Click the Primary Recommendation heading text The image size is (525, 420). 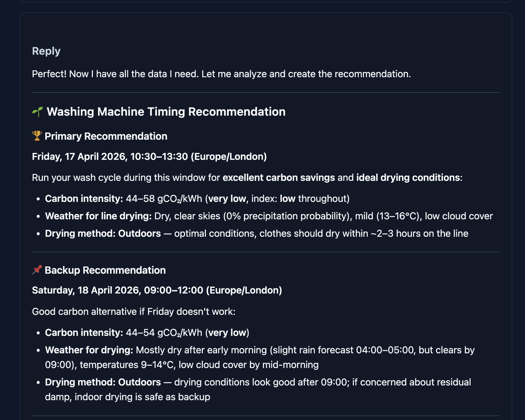(x=106, y=136)
